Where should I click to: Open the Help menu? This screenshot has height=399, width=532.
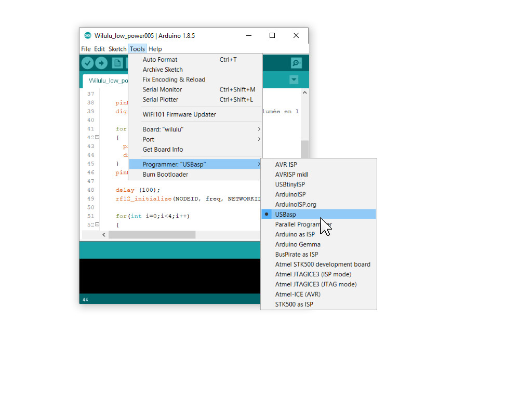coord(155,49)
